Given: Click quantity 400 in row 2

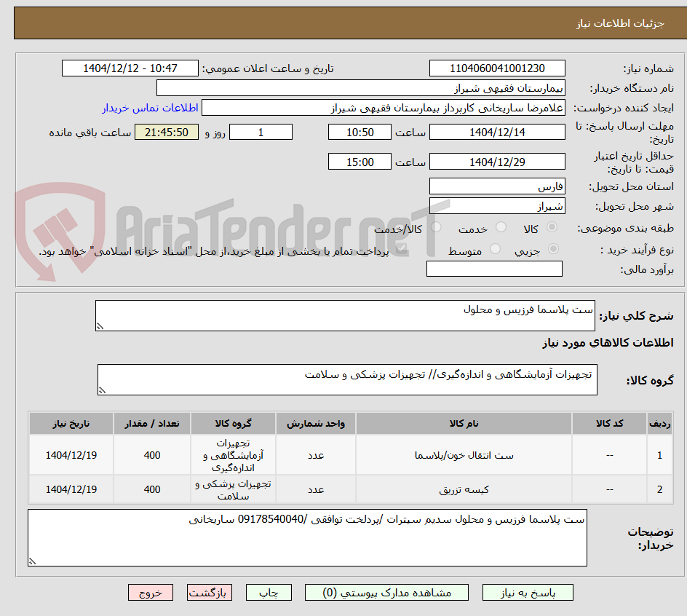Looking at the screenshot, I should (152, 489).
